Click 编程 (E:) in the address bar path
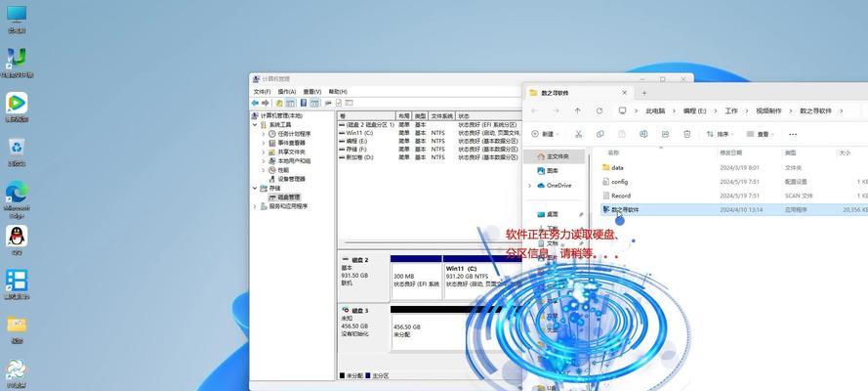 695,110
